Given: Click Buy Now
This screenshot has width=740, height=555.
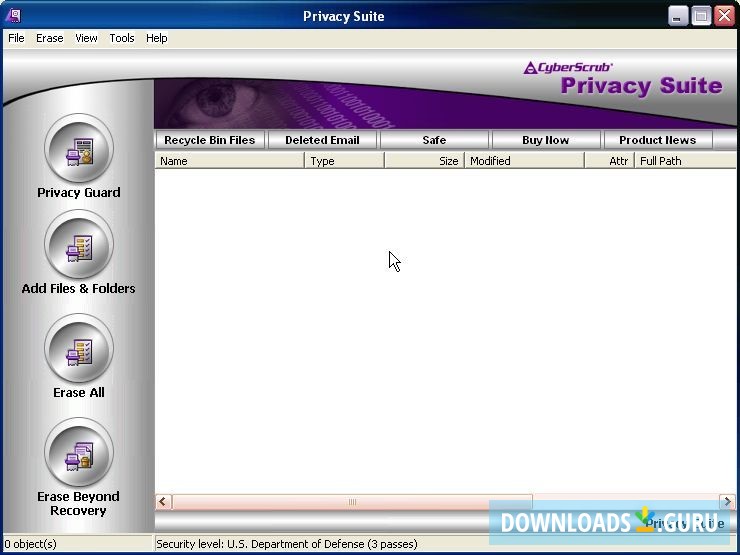Looking at the screenshot, I should [x=546, y=140].
